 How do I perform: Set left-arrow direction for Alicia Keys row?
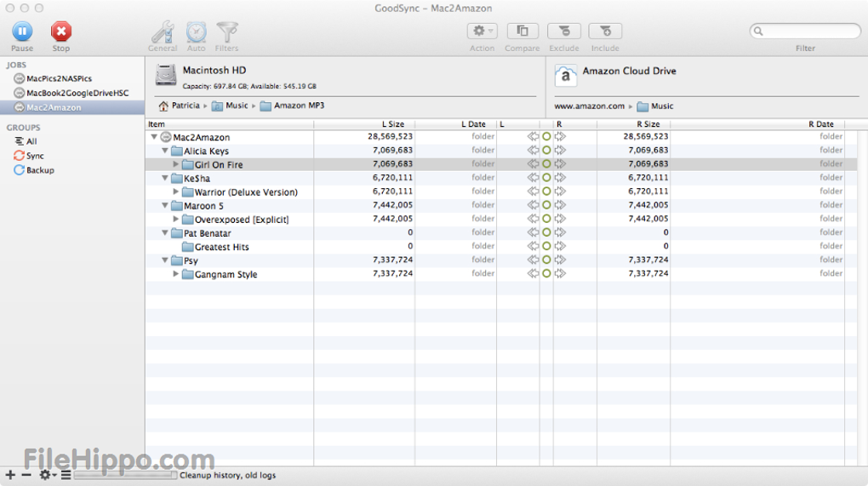[533, 150]
